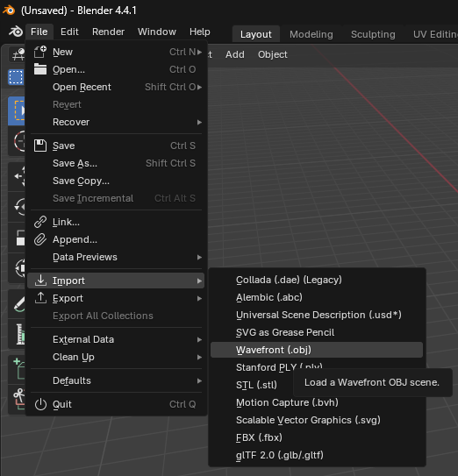The image size is (458, 476).
Task: Click the Import download arrow icon
Action: coord(40,281)
